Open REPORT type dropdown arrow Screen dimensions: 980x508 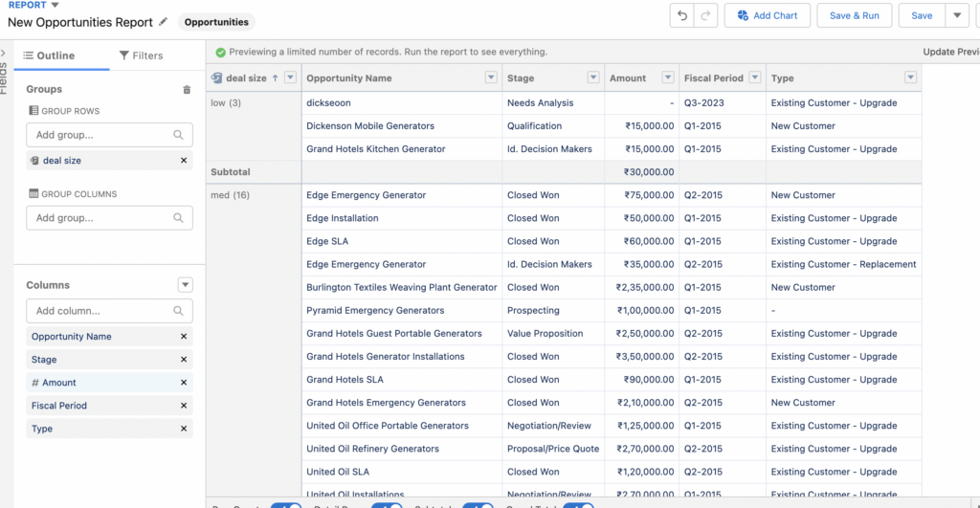pyautogui.click(x=55, y=5)
